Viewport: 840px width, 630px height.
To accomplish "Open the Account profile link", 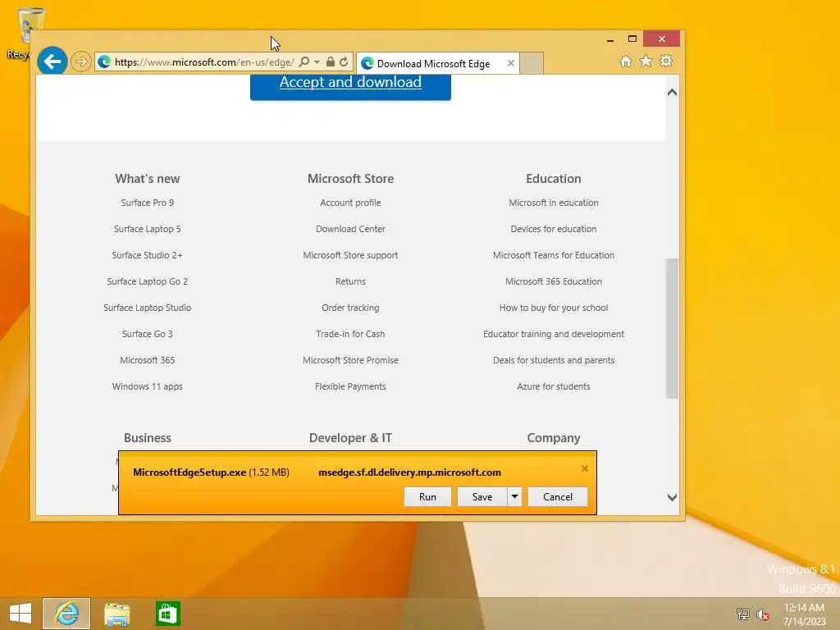I will pyautogui.click(x=350, y=203).
